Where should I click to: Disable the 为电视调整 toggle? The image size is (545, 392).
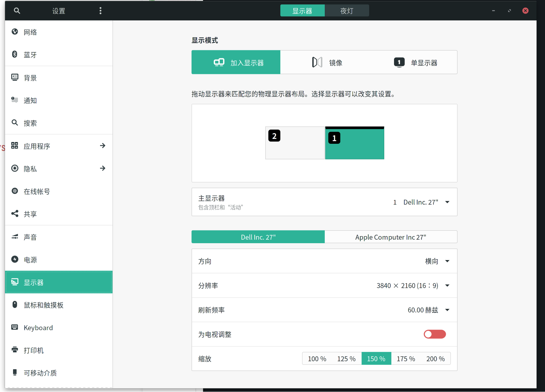435,334
